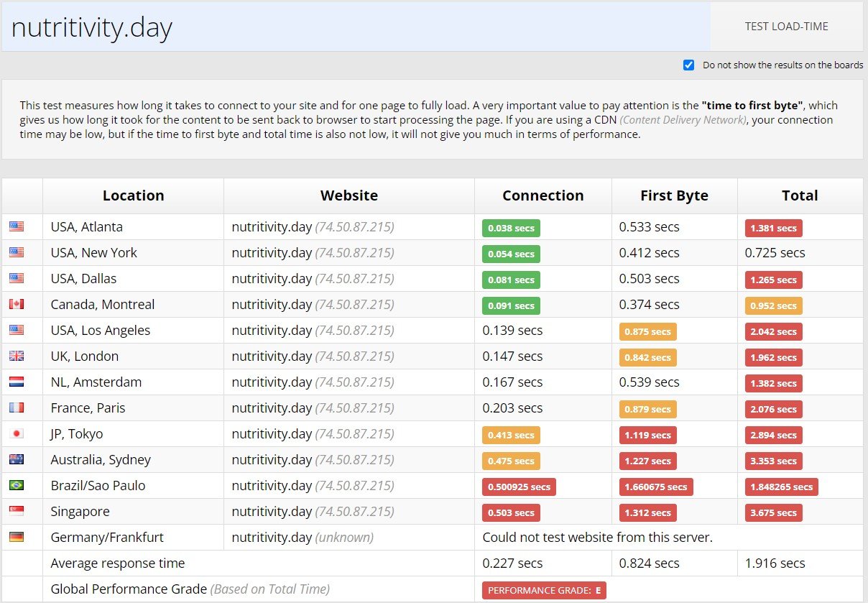Click the Brazil flag icon for Sao Paulo

point(17,486)
